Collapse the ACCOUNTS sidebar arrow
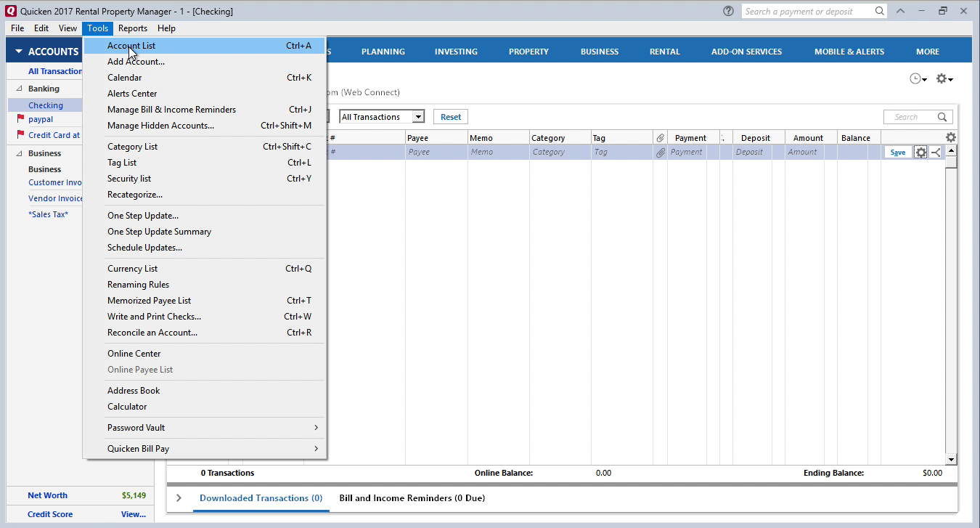 coord(19,52)
